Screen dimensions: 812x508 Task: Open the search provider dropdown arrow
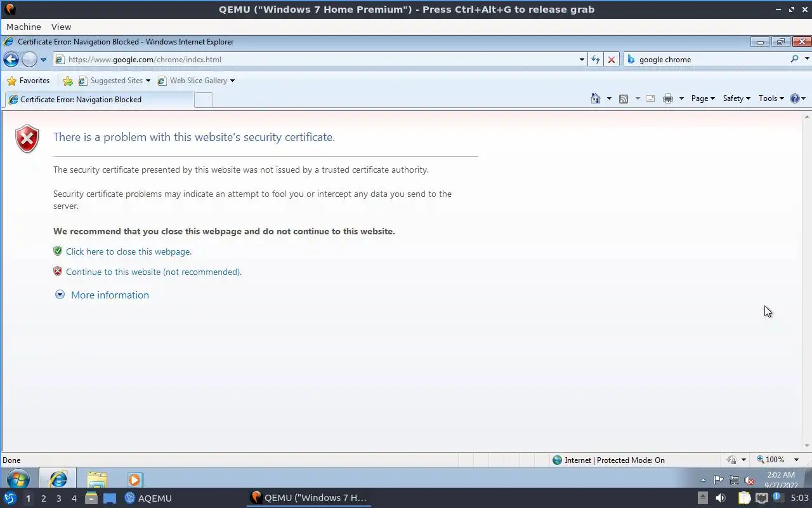pyautogui.click(x=807, y=59)
